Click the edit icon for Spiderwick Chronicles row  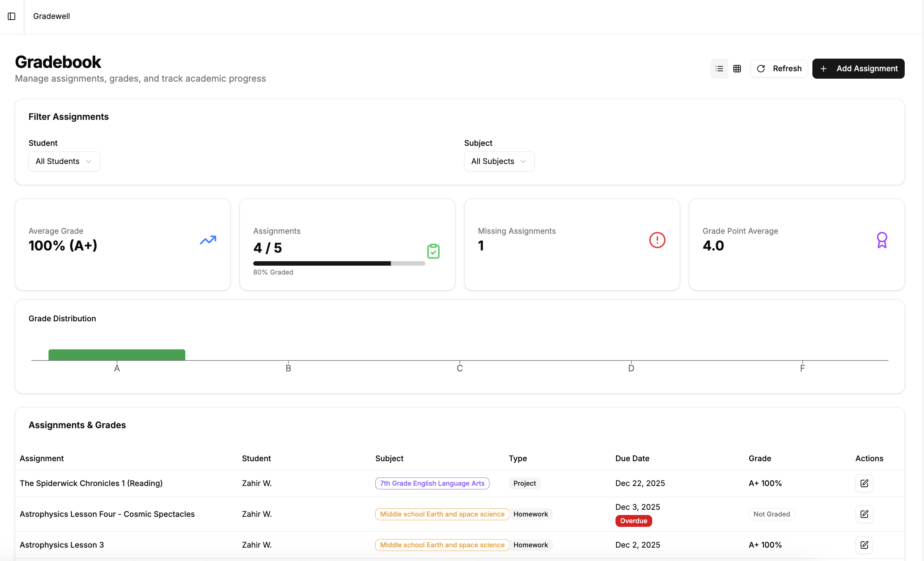click(864, 483)
